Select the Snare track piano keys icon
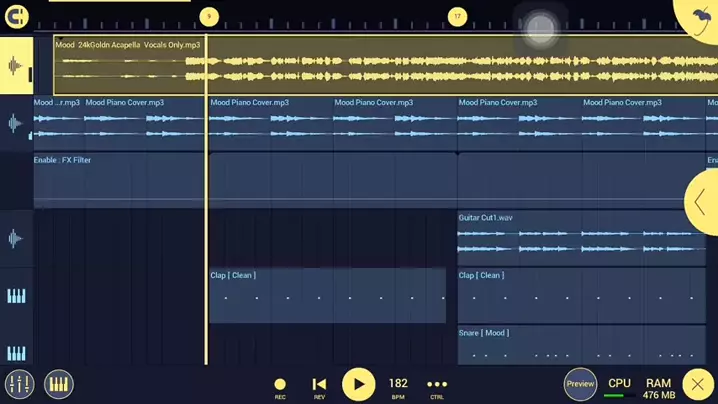Image resolution: width=718 pixels, height=404 pixels. click(x=16, y=353)
